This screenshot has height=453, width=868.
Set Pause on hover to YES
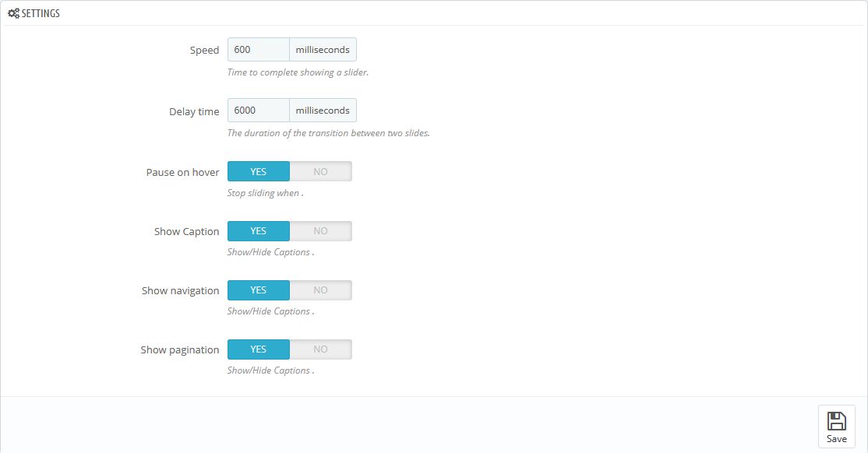coord(258,171)
